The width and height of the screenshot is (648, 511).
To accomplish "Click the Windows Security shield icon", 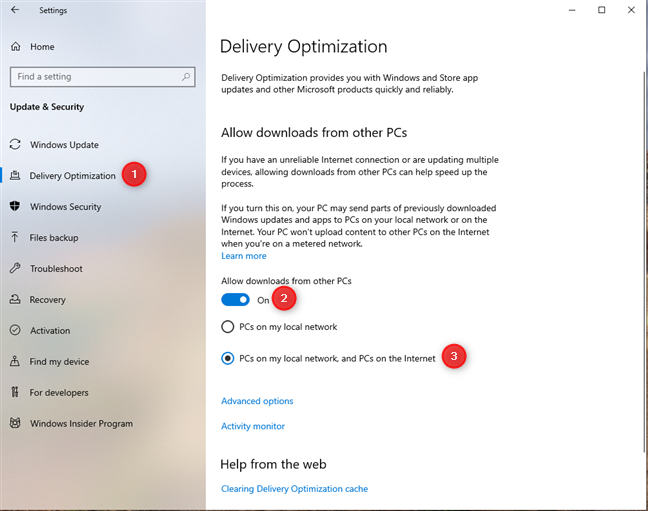I will click(15, 206).
